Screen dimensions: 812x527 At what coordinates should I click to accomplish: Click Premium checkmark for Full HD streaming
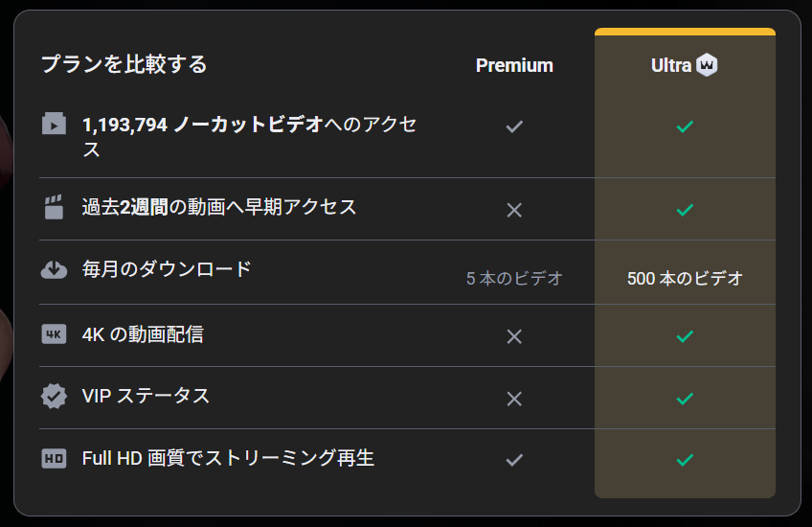click(514, 460)
